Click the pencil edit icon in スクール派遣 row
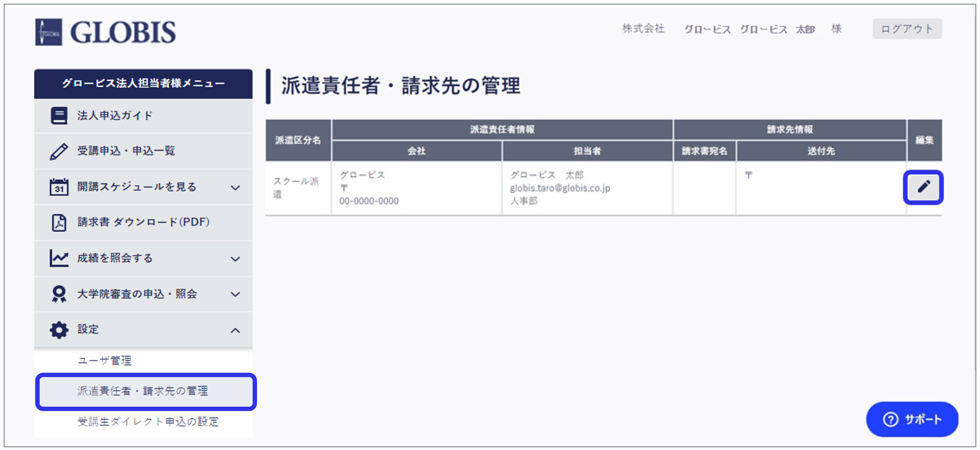The height and width of the screenshot is (450, 980). [923, 187]
